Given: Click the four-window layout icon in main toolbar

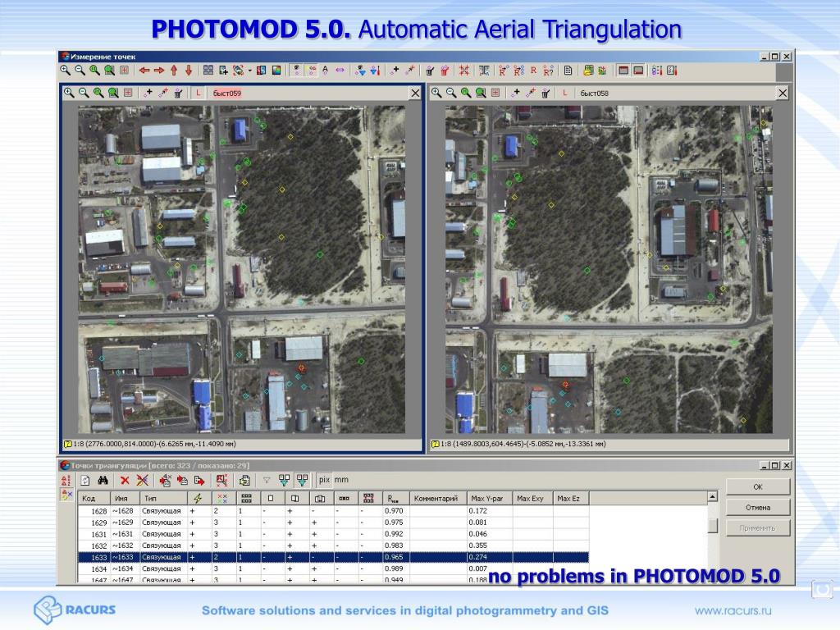Looking at the screenshot, I should click(208, 71).
